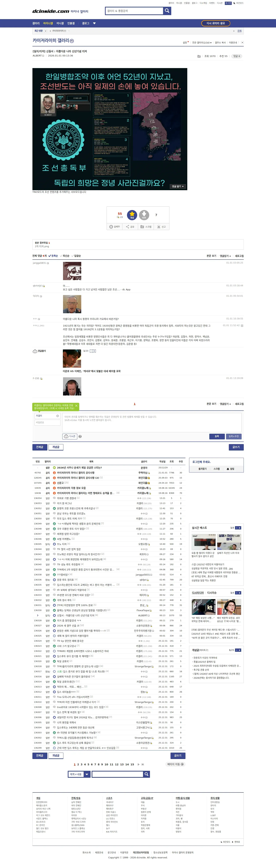Click the 비밀번호 password field
Image resolution: width=276 pixels, height=868 pixels.
[47, 423]
